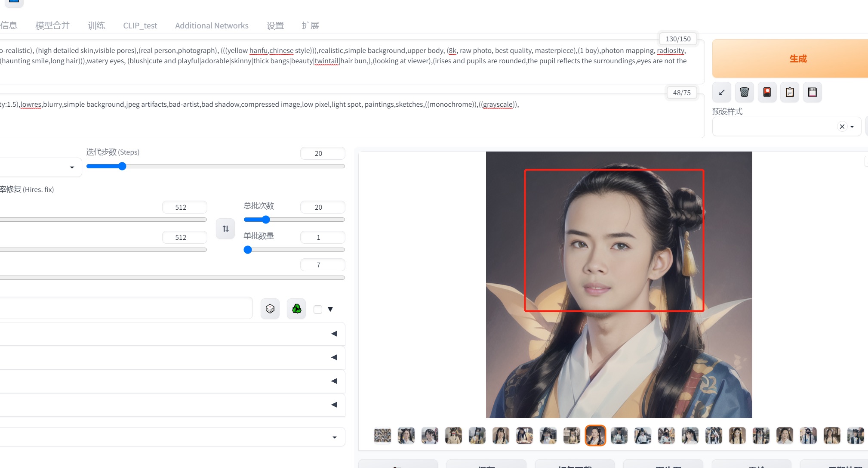This screenshot has height=468, width=868.
Task: Click the dice random-seed icon
Action: pyautogui.click(x=270, y=309)
